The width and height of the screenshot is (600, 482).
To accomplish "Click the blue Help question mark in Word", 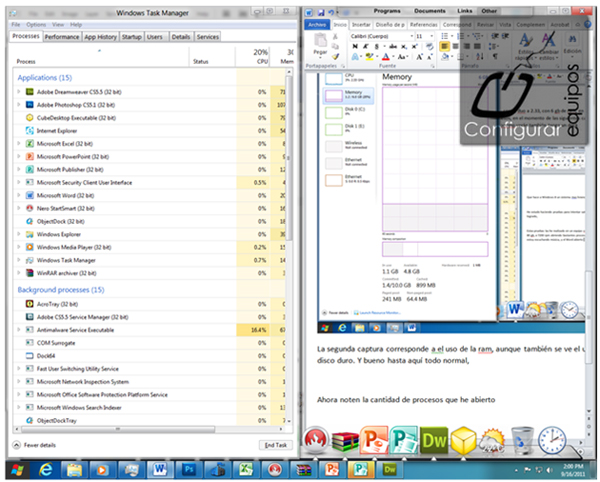I will click(588, 24).
